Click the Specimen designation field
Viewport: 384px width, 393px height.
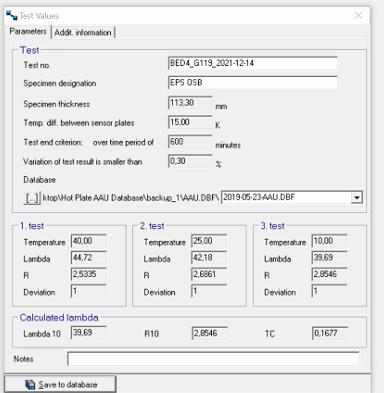[x=253, y=82]
